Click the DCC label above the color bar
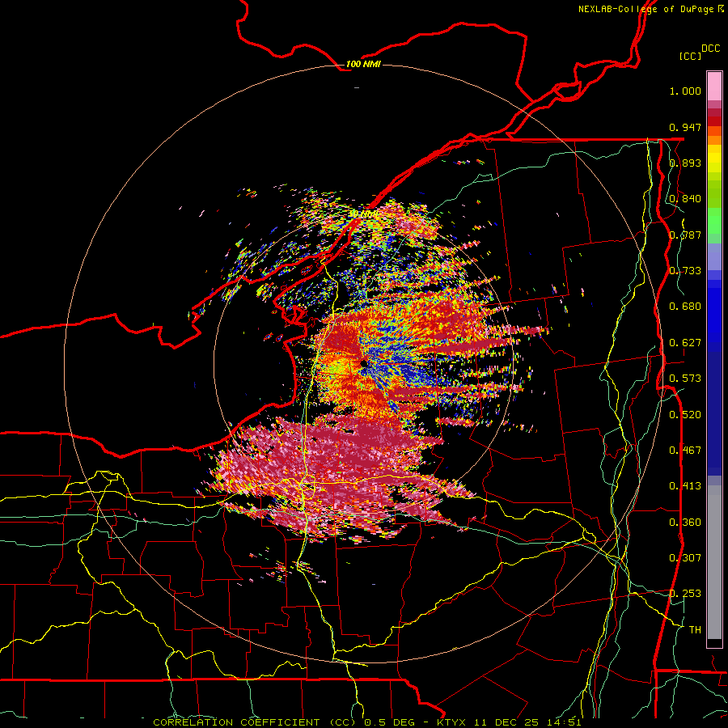Screen dimensions: 728x728 click(x=710, y=49)
